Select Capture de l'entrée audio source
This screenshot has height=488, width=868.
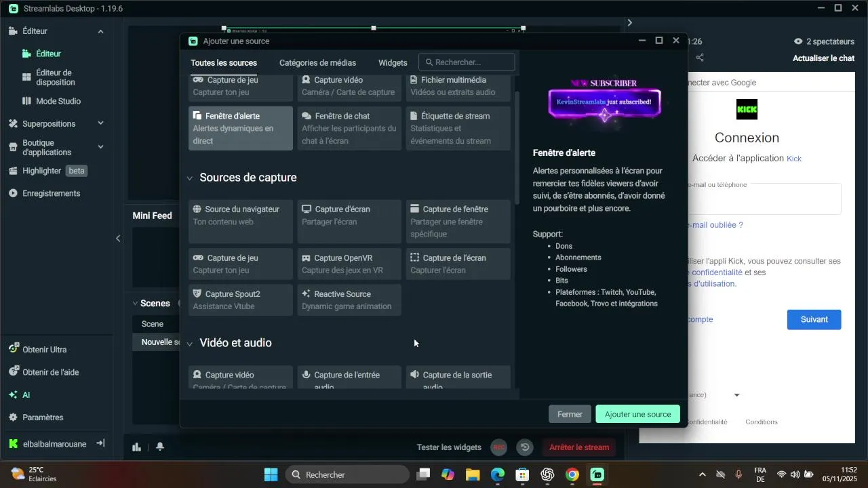click(x=349, y=378)
